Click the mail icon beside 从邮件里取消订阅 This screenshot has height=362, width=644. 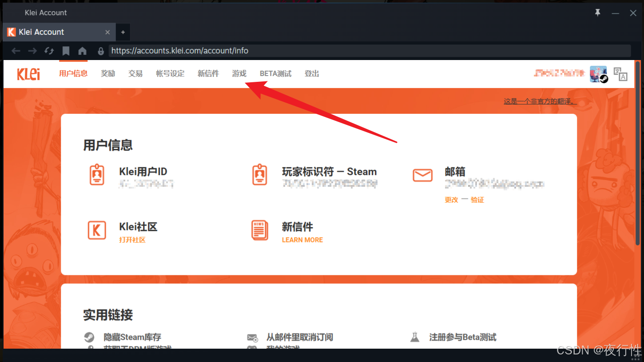(x=252, y=338)
